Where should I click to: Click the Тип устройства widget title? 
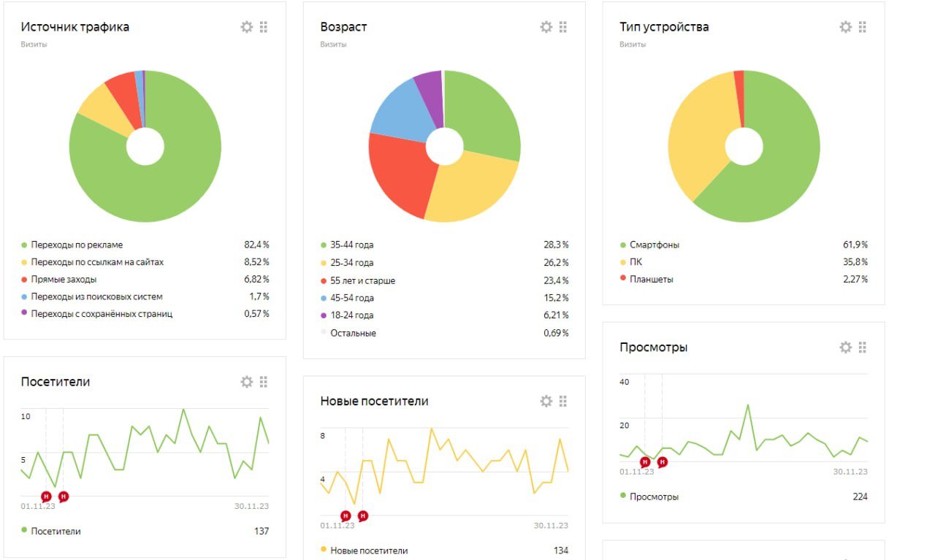[x=664, y=27]
